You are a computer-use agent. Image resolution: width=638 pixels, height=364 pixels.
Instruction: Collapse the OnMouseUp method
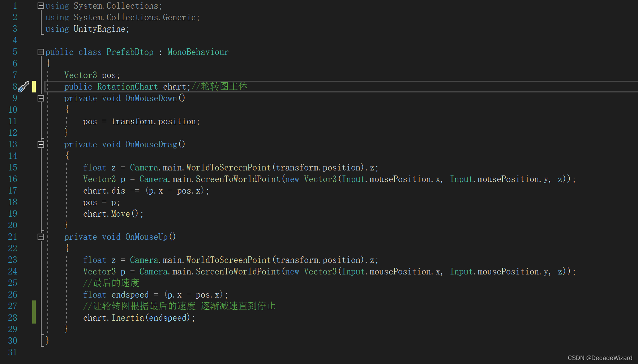click(x=41, y=237)
